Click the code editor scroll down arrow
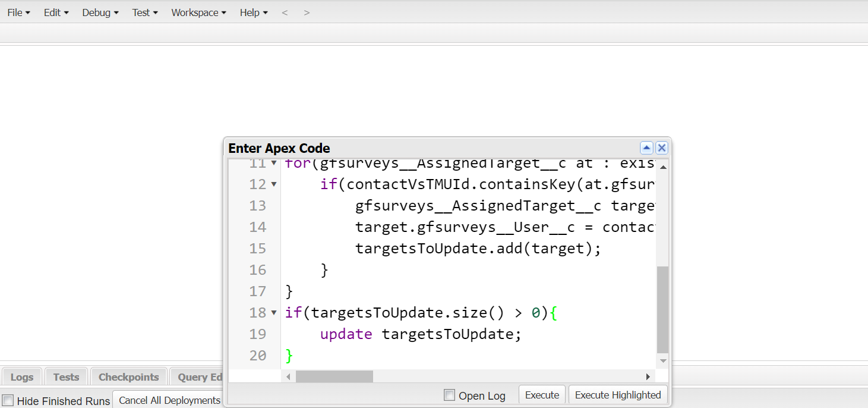 [663, 361]
